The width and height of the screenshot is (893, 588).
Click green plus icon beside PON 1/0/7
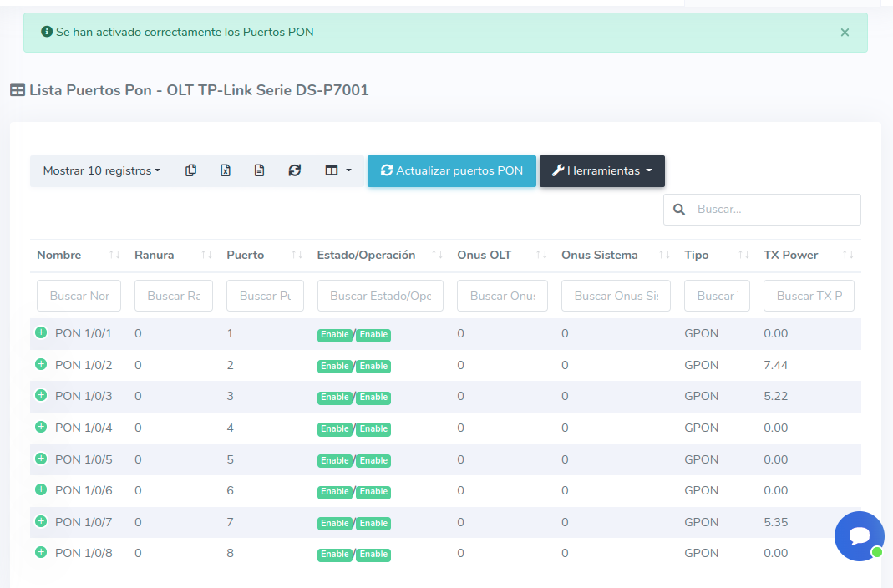click(41, 521)
